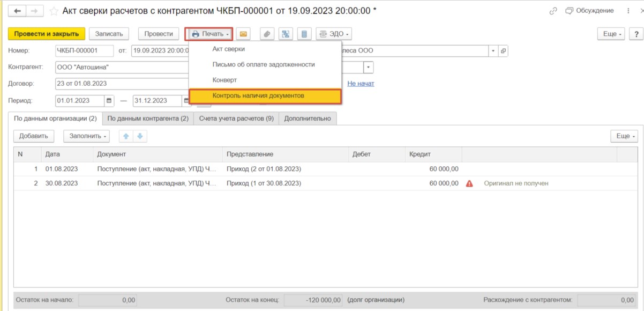This screenshot has height=311, width=644.
Task: Click warning icon for unreceived original
Action: [x=469, y=183]
